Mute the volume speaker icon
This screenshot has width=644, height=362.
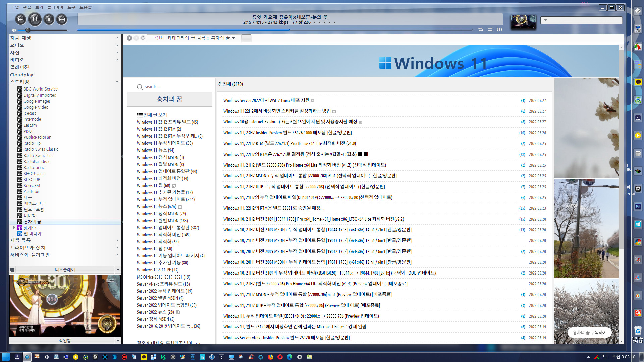[14, 30]
